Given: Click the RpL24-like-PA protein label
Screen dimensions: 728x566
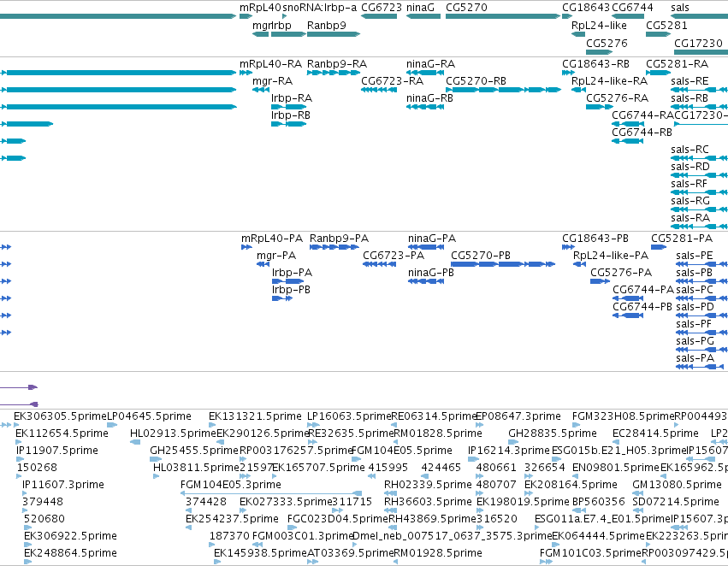Looking at the screenshot, I should point(611,255).
